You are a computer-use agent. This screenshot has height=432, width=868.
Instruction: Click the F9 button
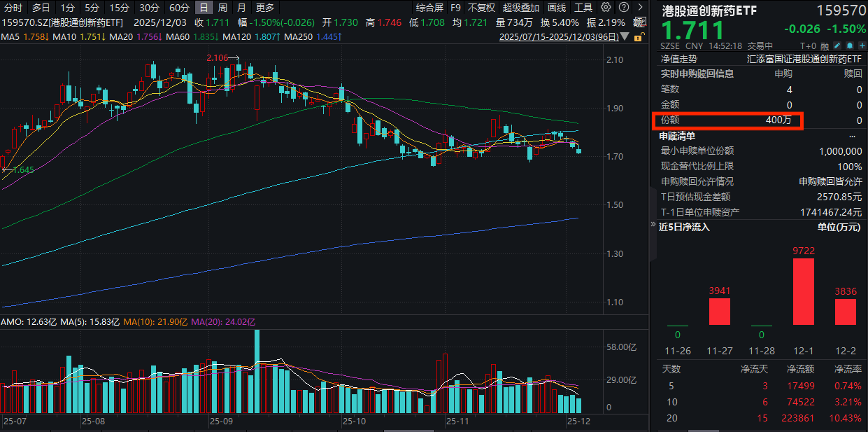coord(455,8)
